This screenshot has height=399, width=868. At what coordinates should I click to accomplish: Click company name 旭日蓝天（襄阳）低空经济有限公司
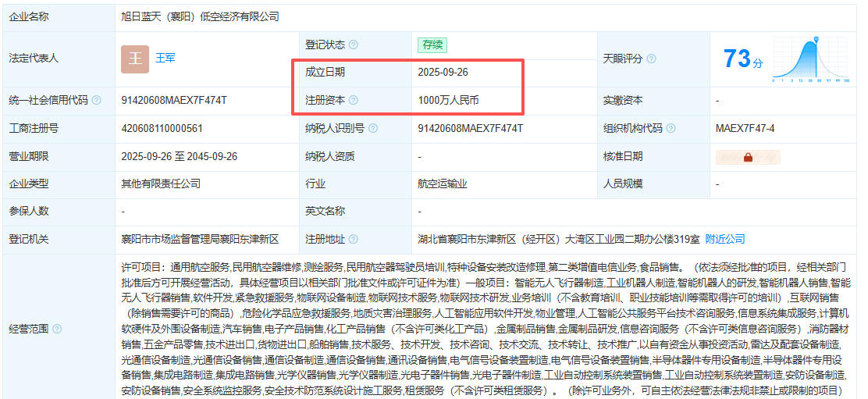pos(201,17)
